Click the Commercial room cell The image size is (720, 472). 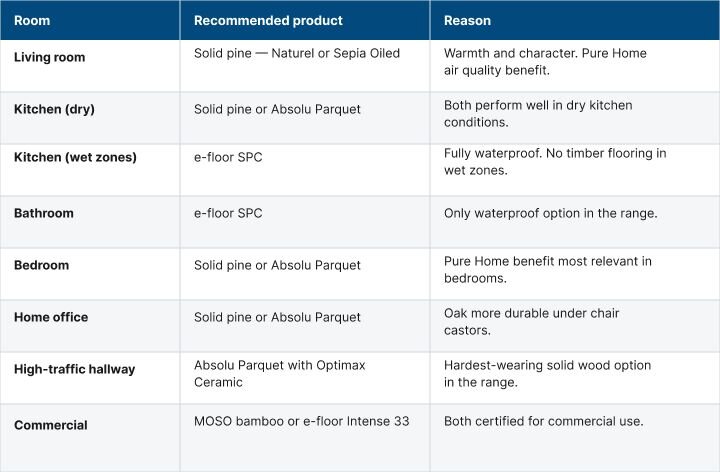tap(50, 425)
